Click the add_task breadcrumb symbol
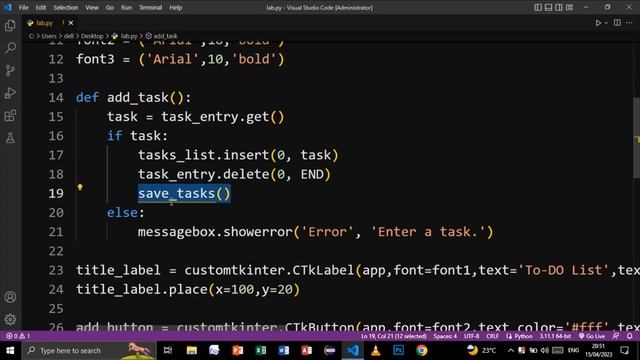 click(165, 36)
